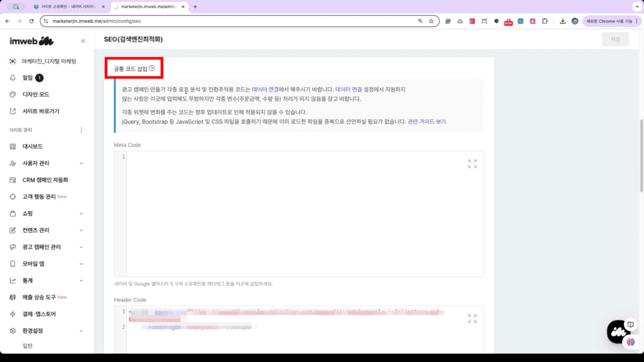644x362 pixels.
Task: Expand the 광고 캠페인 관리 menu
Action: (81, 246)
